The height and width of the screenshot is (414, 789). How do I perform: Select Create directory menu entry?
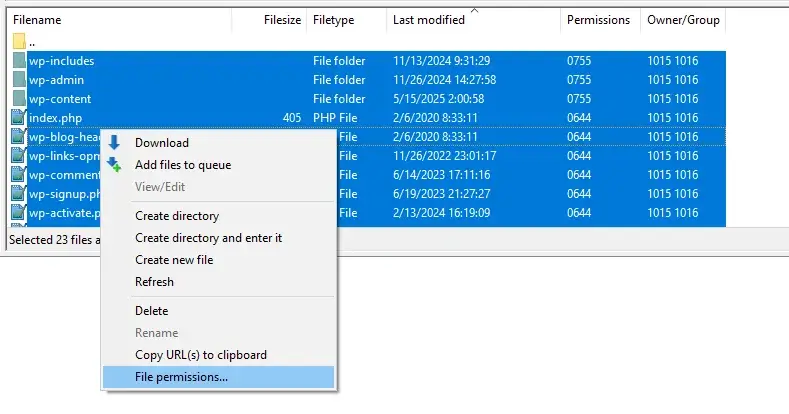(x=177, y=216)
